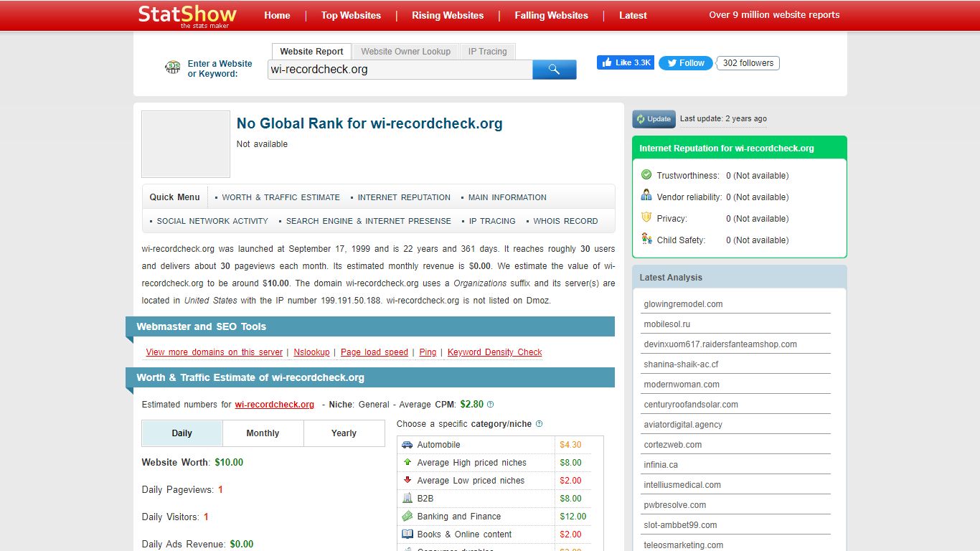
Task: Open modernwoman.com analysis
Action: pyautogui.click(x=682, y=385)
